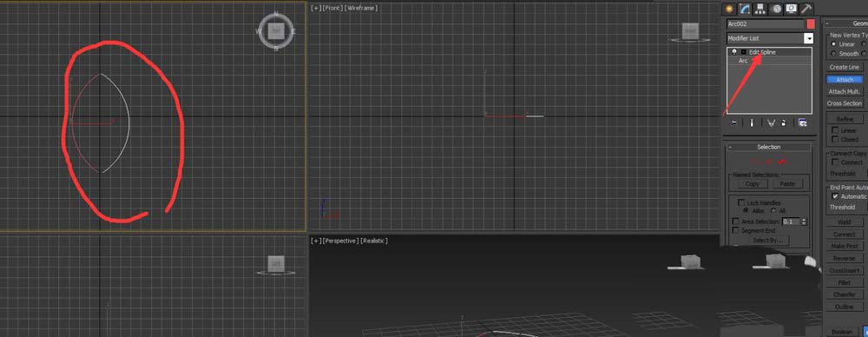Click the Boolean button

click(841, 332)
